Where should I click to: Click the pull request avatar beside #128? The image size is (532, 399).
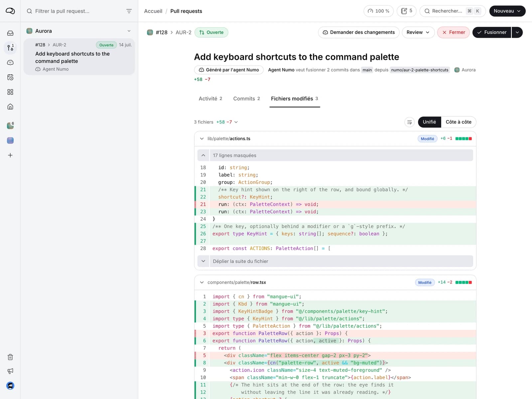coord(150,32)
